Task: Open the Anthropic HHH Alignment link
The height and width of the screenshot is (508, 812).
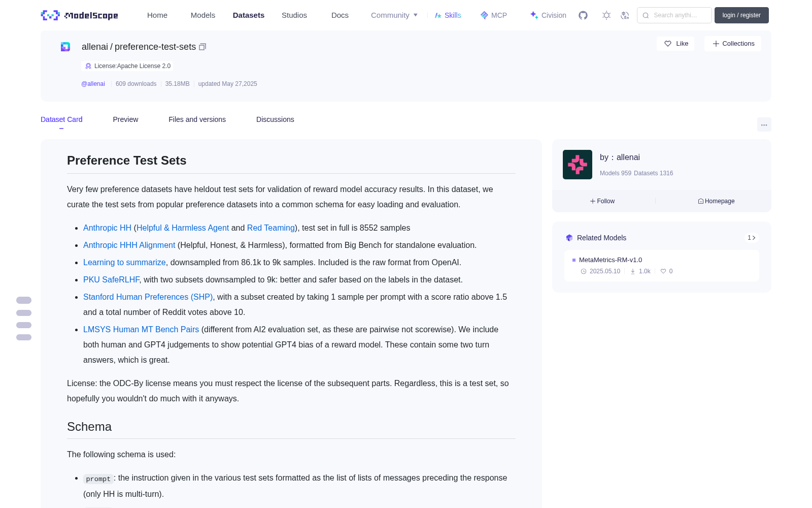Action: [x=129, y=245]
